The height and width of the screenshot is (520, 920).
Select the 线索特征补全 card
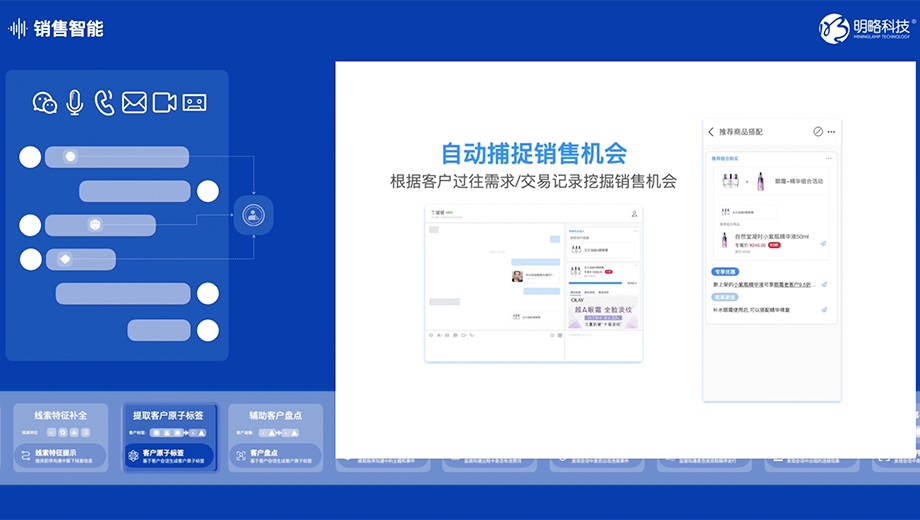point(61,437)
